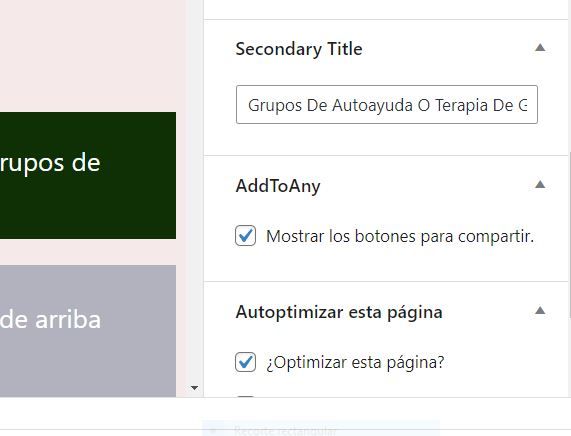Select the gray 'de arriba' block
571x436 pixels.
88,331
